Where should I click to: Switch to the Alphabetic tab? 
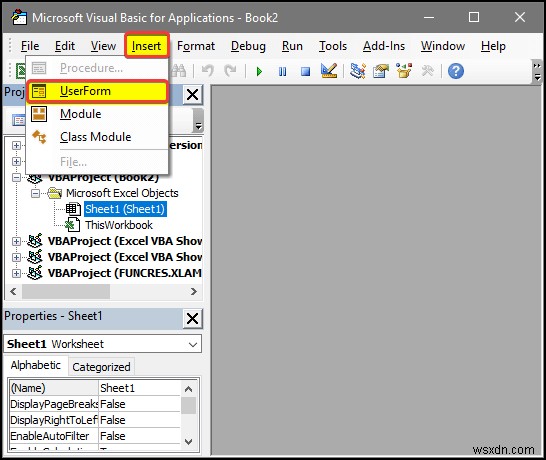pos(36,365)
